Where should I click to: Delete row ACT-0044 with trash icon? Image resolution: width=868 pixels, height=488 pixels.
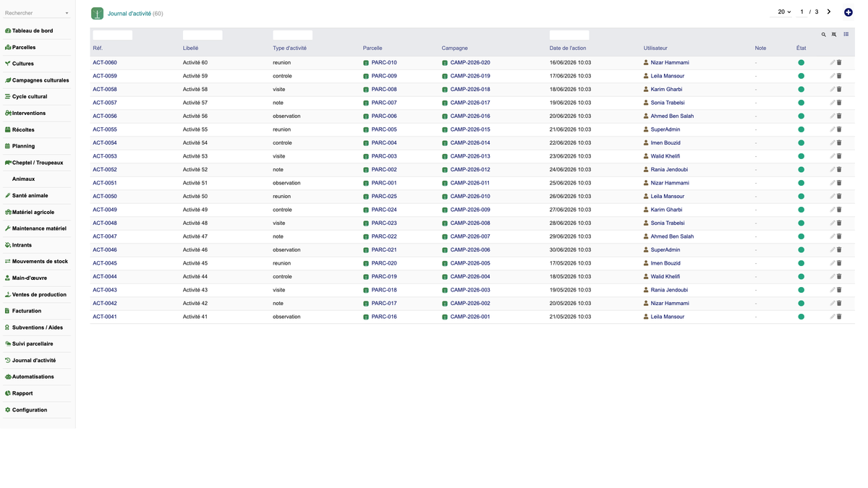pyautogui.click(x=839, y=277)
